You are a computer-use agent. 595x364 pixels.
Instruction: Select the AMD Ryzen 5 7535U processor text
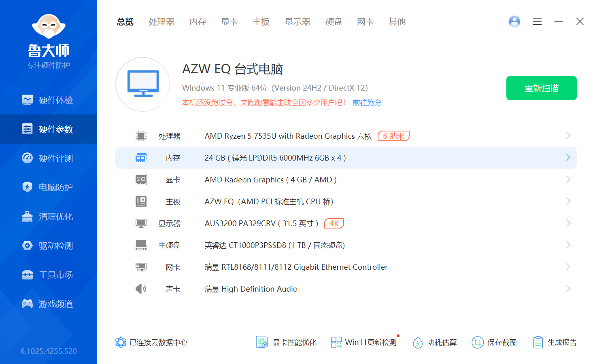click(288, 136)
